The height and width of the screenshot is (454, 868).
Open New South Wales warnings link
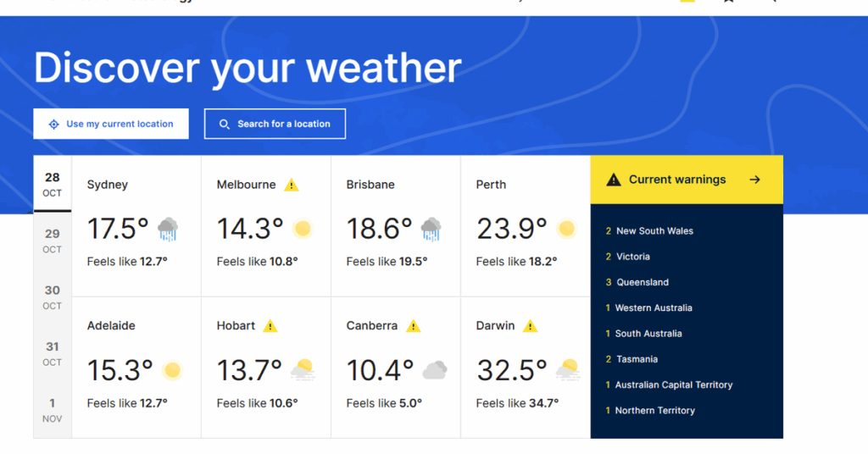coord(654,231)
